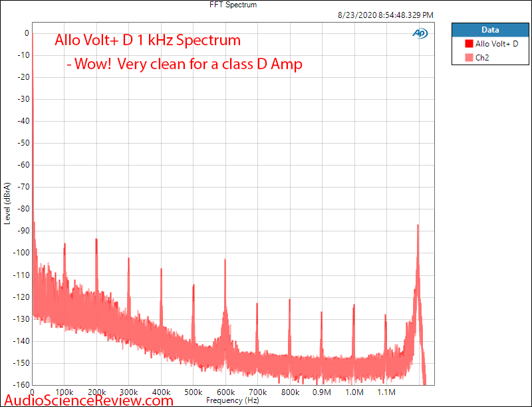This screenshot has width=532, height=407.
Task: Click the -120 level axis tick label
Action: tap(21, 297)
